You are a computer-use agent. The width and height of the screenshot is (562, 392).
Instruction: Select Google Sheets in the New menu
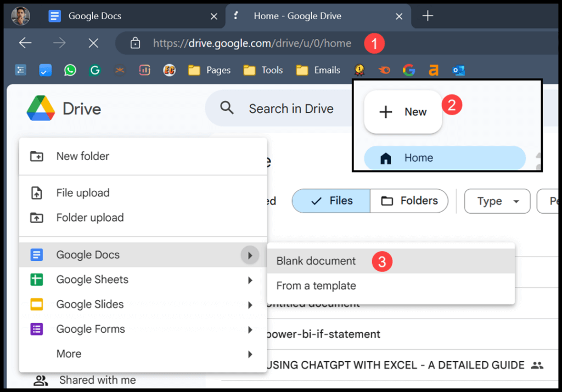click(x=143, y=279)
